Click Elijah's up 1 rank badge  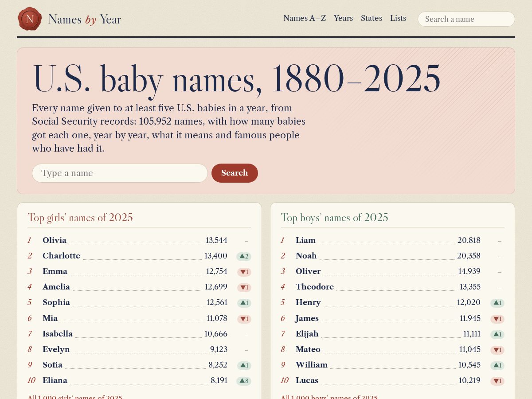pos(497,334)
